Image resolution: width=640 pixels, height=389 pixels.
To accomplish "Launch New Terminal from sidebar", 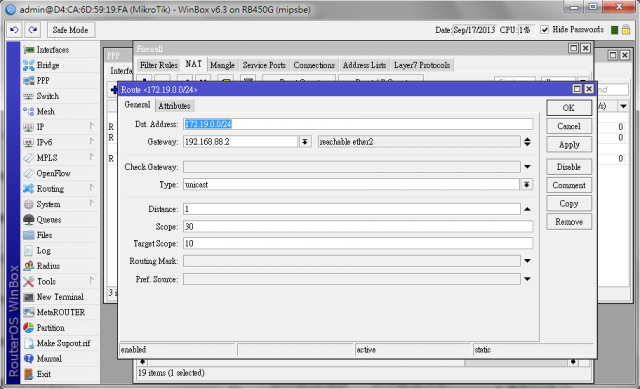I will tap(60, 297).
